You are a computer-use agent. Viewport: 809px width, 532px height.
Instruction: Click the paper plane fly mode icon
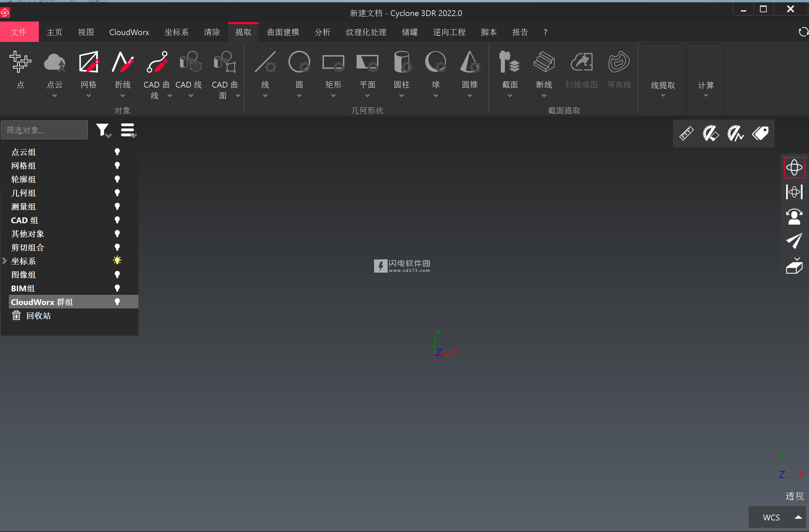pyautogui.click(x=794, y=241)
